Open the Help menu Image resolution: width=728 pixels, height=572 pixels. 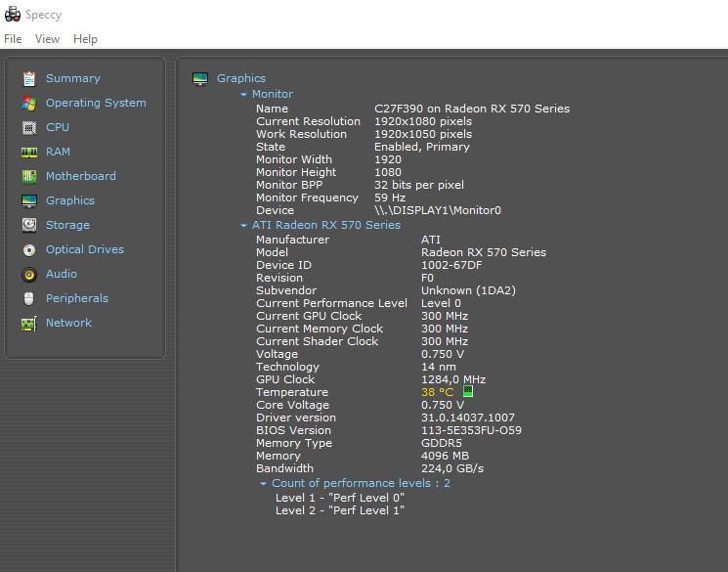point(85,39)
